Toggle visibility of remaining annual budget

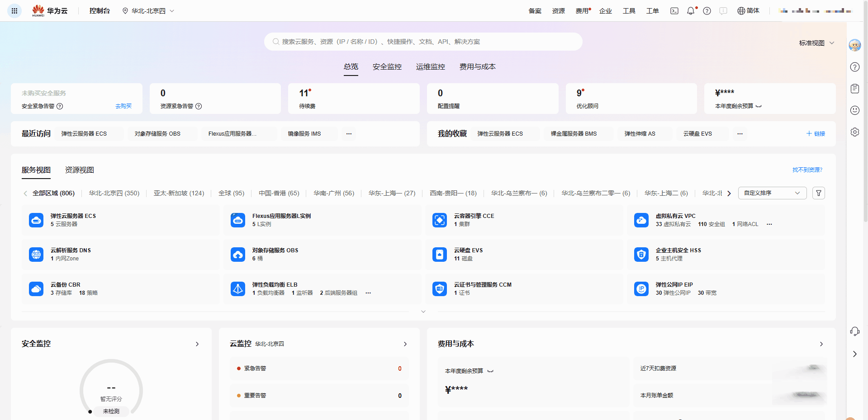tap(759, 106)
